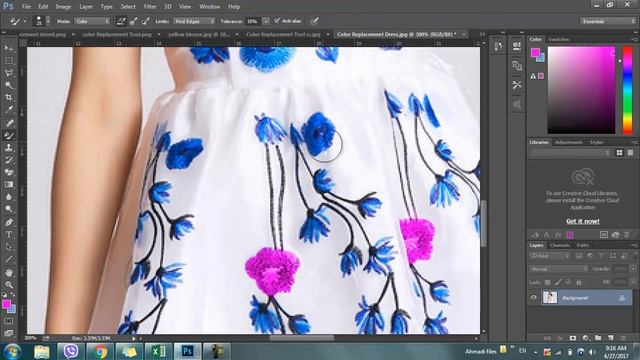Enable Sampling Continuous option
Viewport: 640px width, 360px height.
pyautogui.click(x=121, y=21)
